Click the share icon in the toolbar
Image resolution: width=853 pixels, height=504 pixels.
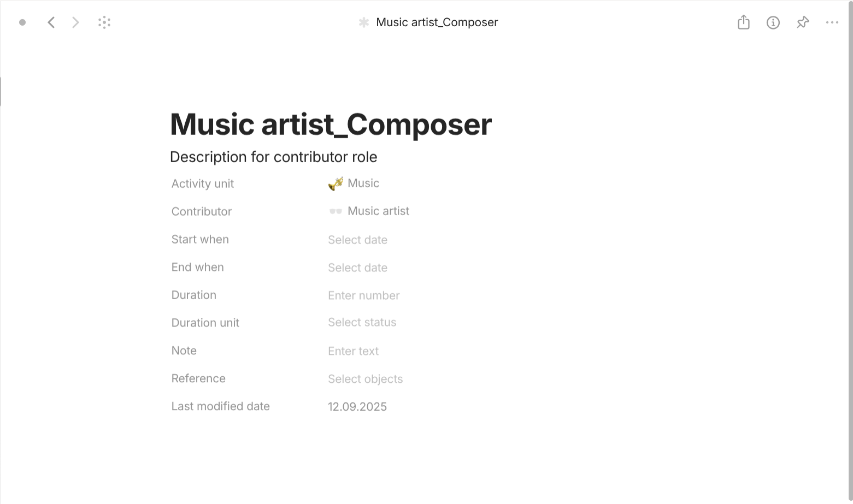743,22
